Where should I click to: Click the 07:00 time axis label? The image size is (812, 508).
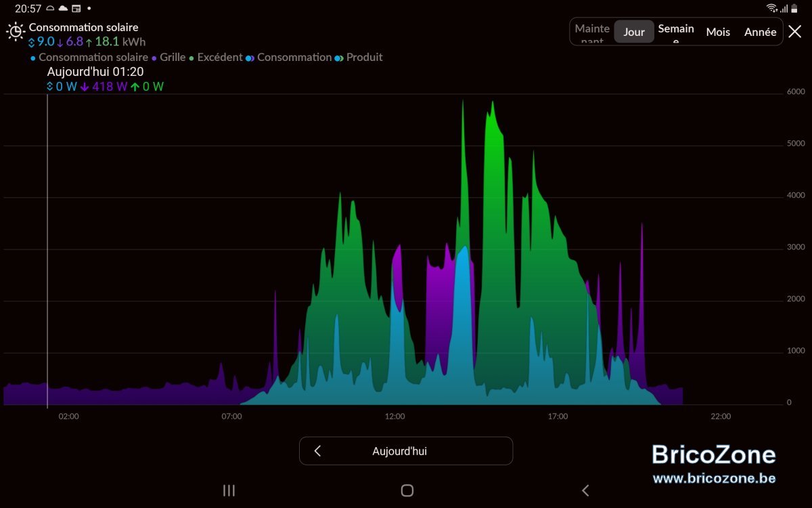pos(231,417)
